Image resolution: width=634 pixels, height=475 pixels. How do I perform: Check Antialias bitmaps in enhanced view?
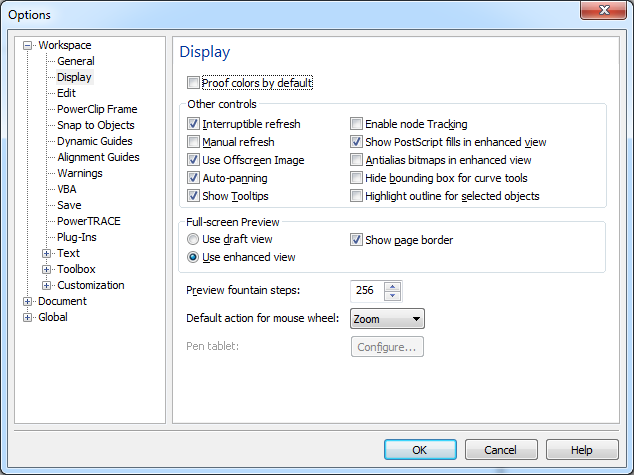[356, 160]
